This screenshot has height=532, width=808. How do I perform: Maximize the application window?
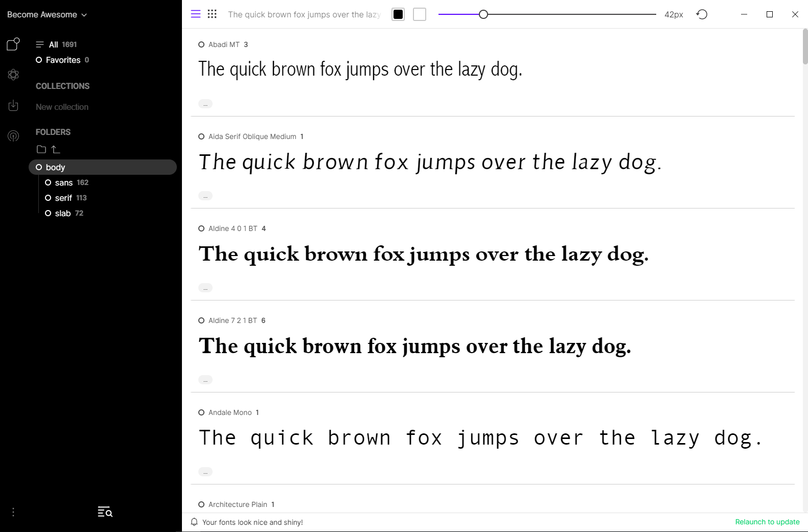tap(770, 14)
